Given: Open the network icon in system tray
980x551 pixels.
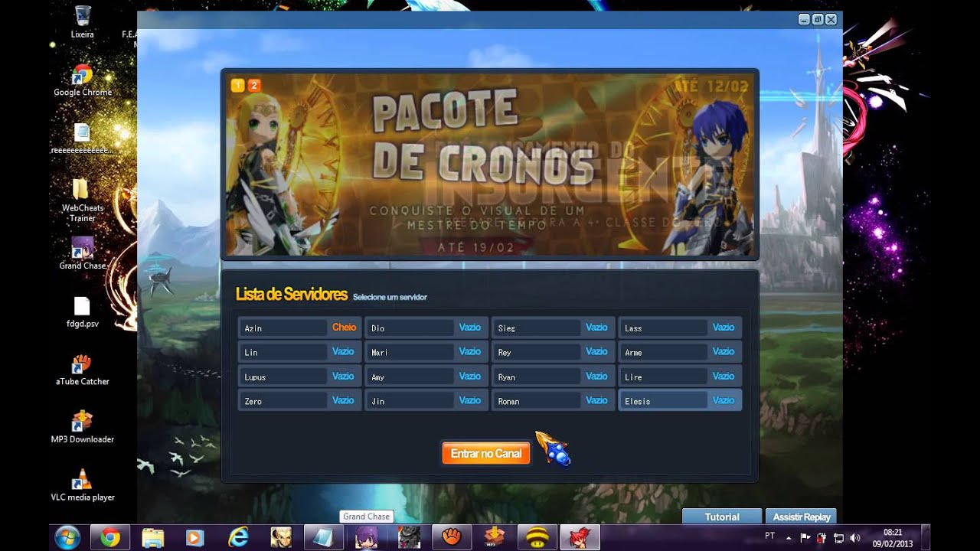Looking at the screenshot, I should pyautogui.click(x=838, y=538).
